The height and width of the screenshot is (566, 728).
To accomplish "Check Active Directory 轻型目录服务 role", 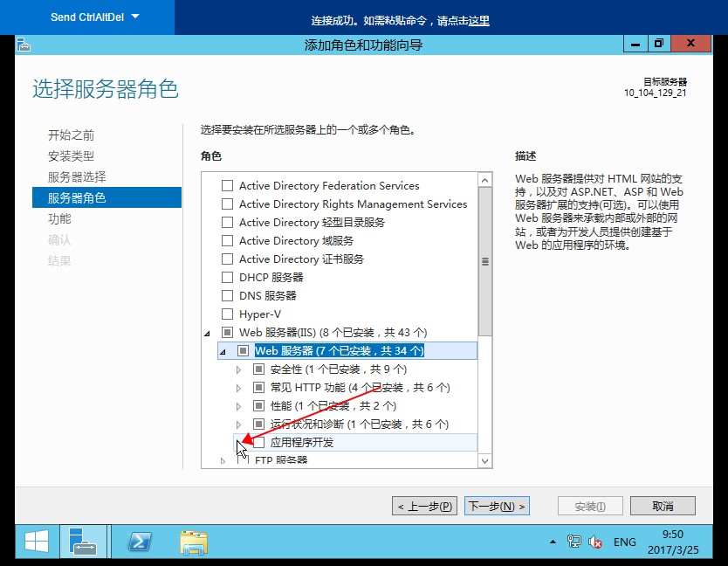I will [x=228, y=223].
